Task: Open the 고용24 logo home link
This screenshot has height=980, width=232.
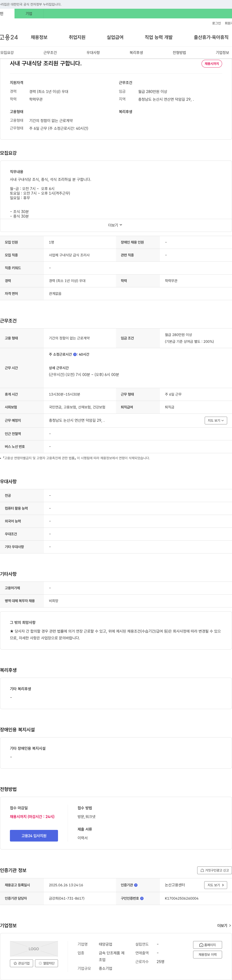Action: point(9,37)
